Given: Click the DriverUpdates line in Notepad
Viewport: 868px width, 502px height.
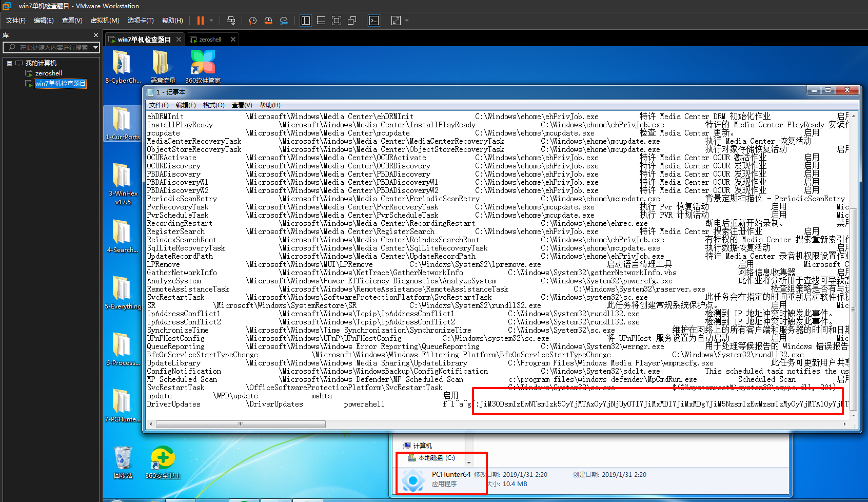Looking at the screenshot, I should pos(498,404).
